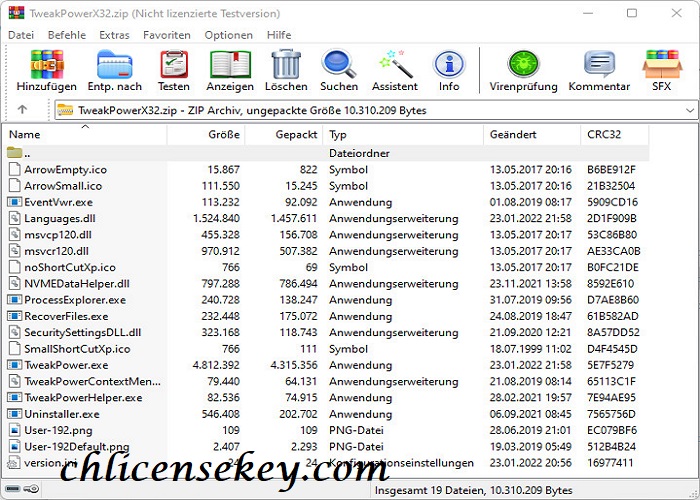This screenshot has width=700, height=500.
Task: Select file RecoverFiles.exe
Action: pos(66,316)
